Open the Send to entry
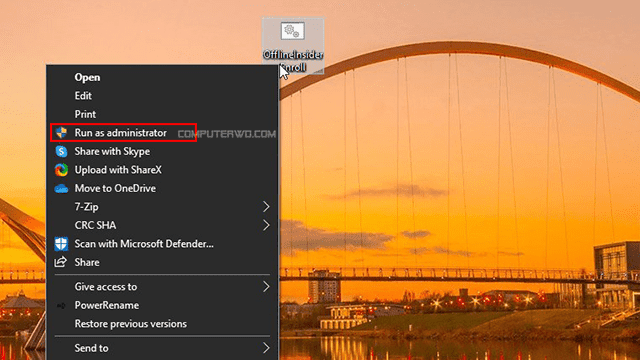The height and width of the screenshot is (360, 640). [162, 348]
